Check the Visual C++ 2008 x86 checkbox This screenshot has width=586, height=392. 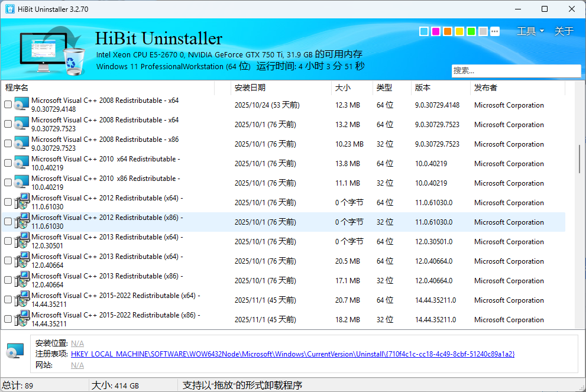[8, 144]
